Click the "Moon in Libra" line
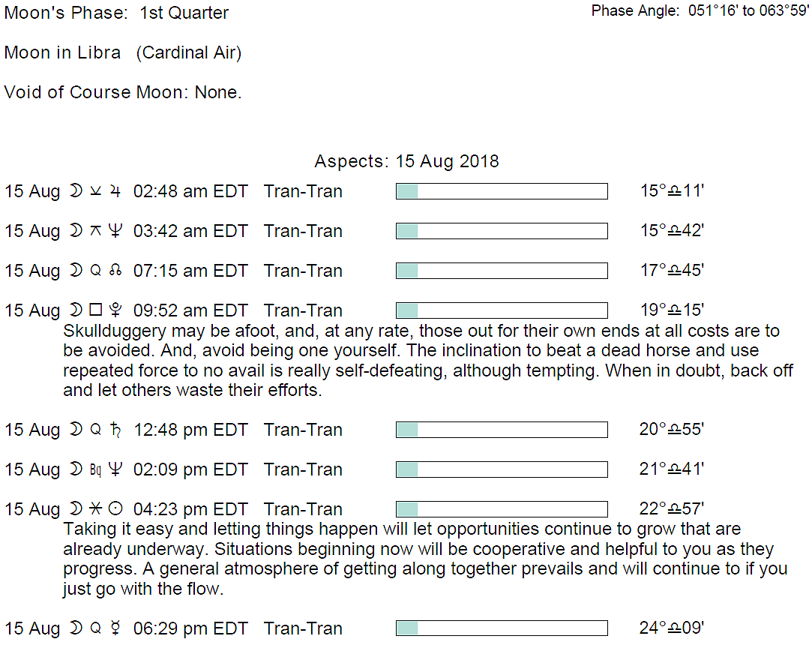The image size is (812, 648). tap(123, 53)
